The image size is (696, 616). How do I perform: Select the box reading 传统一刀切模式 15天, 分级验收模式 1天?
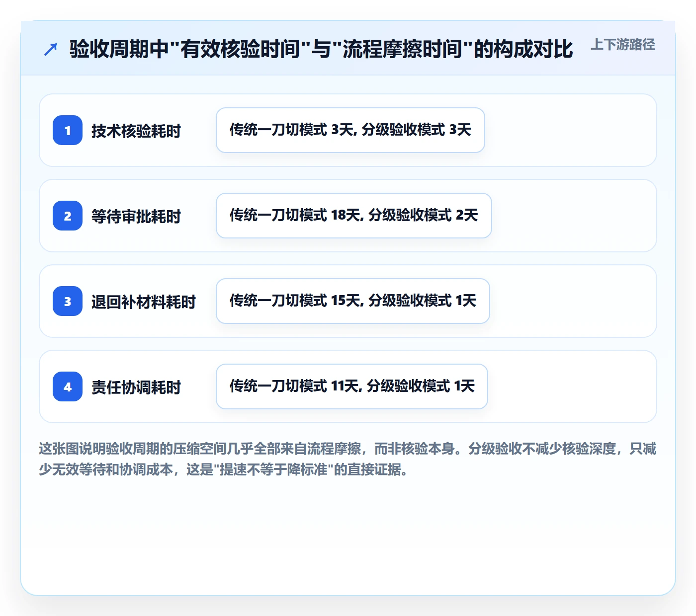click(x=353, y=301)
